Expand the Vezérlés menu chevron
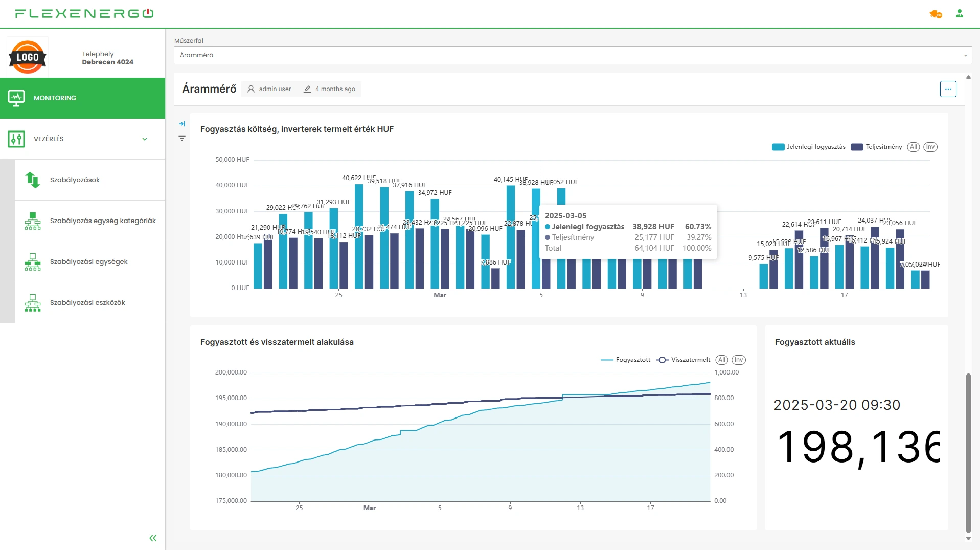Screen dimensions: 980x550 (x=145, y=139)
